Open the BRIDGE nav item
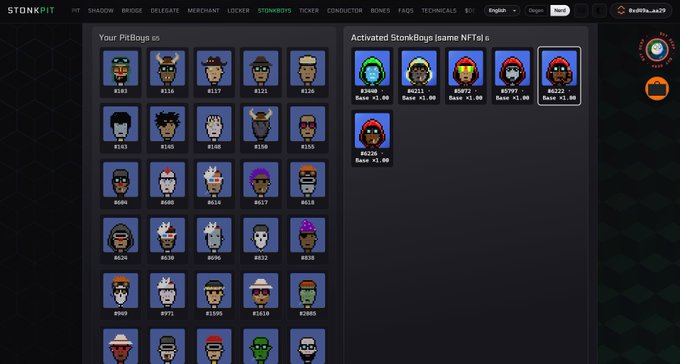 click(132, 10)
